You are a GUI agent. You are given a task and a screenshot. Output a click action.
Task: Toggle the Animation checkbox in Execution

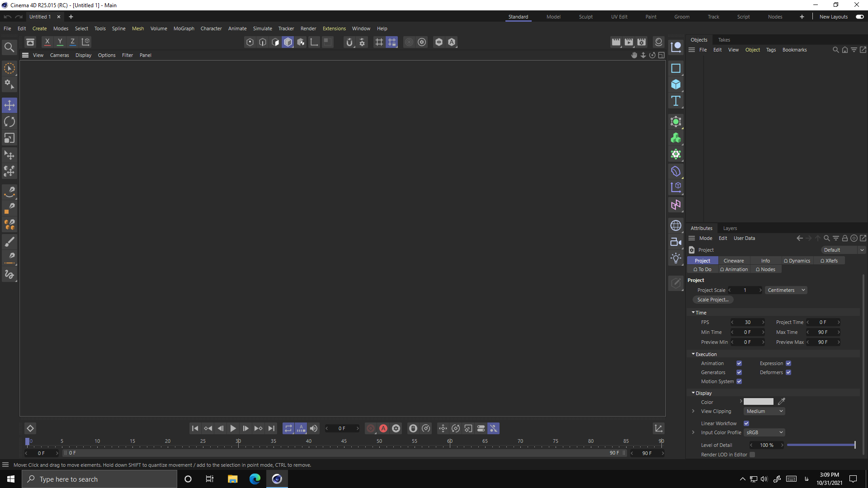pyautogui.click(x=740, y=363)
